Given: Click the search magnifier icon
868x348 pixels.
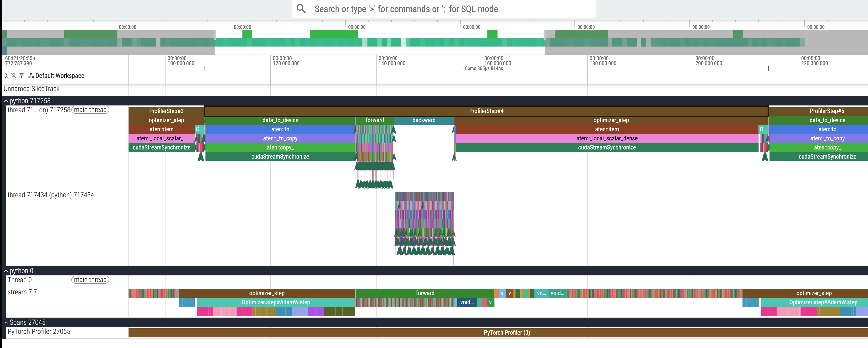Looking at the screenshot, I should [x=301, y=9].
